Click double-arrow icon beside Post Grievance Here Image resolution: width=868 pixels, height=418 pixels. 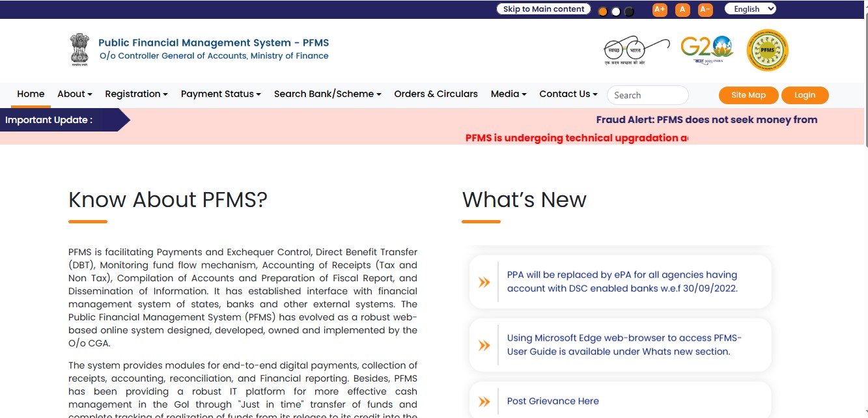484,401
